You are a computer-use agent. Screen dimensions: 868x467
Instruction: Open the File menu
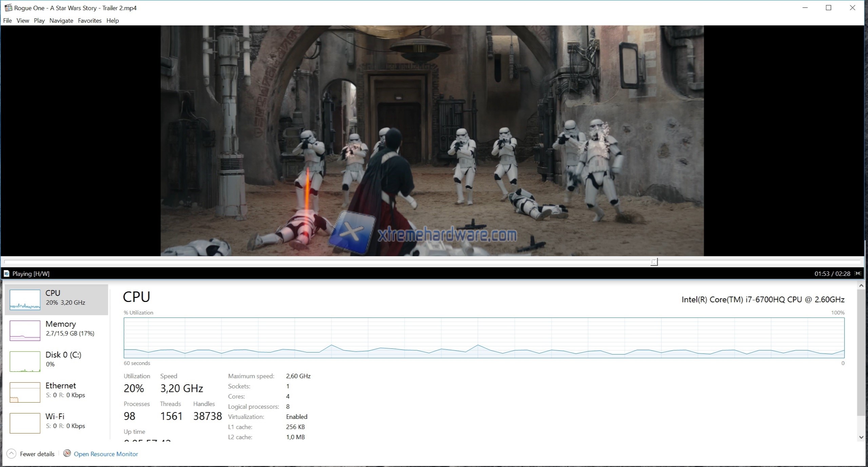(x=7, y=21)
